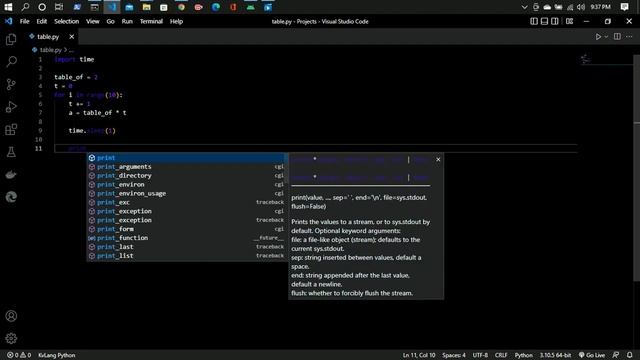
Task: Open Microsoft Edge from the taskbar
Action: pos(216,7)
